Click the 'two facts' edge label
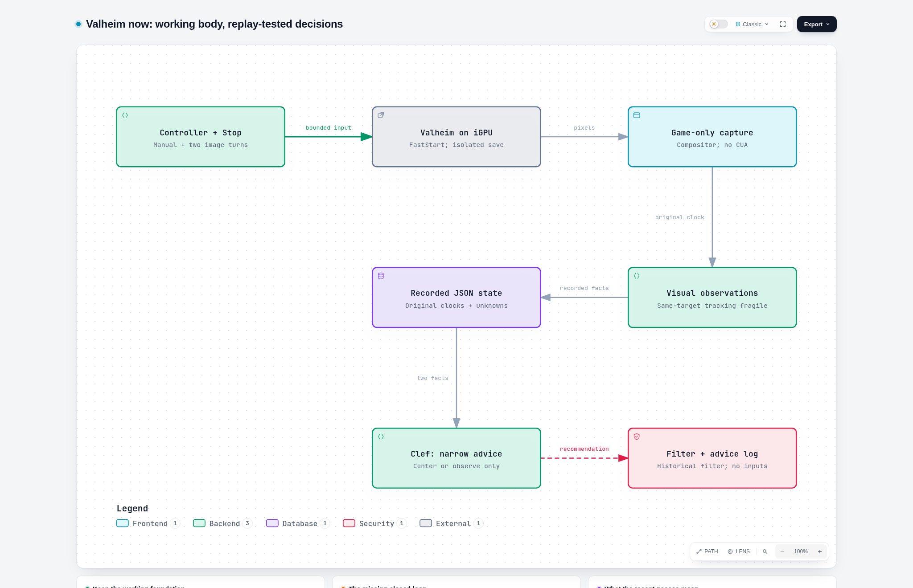Screen dimensions: 913x588 click(x=433, y=378)
